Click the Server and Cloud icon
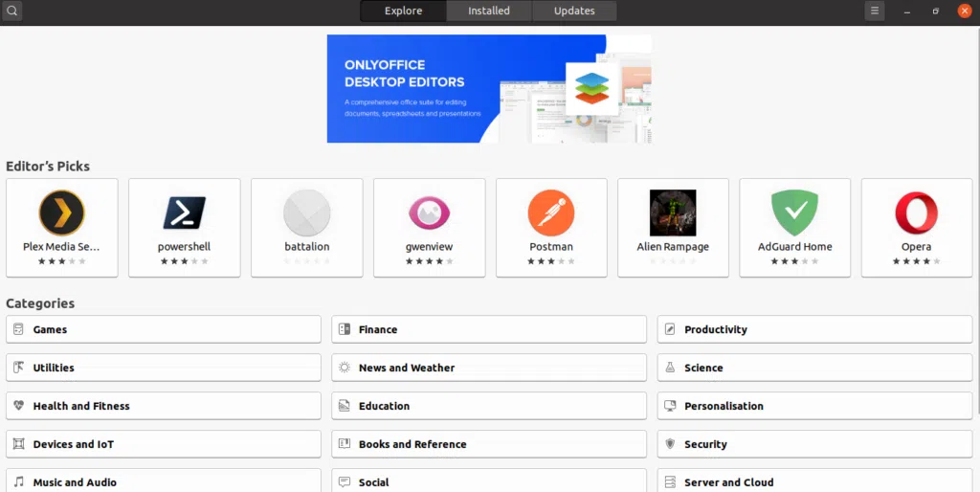 pos(670,481)
